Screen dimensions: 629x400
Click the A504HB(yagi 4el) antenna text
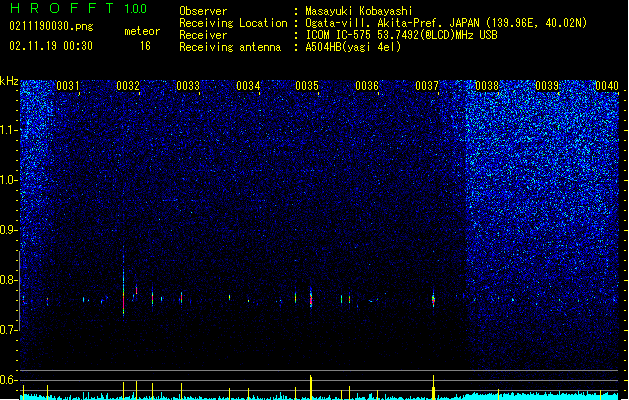(x=353, y=47)
